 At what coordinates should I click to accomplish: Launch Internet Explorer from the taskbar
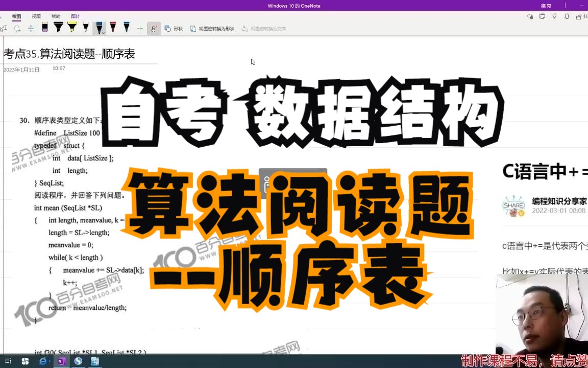[x=43, y=361]
